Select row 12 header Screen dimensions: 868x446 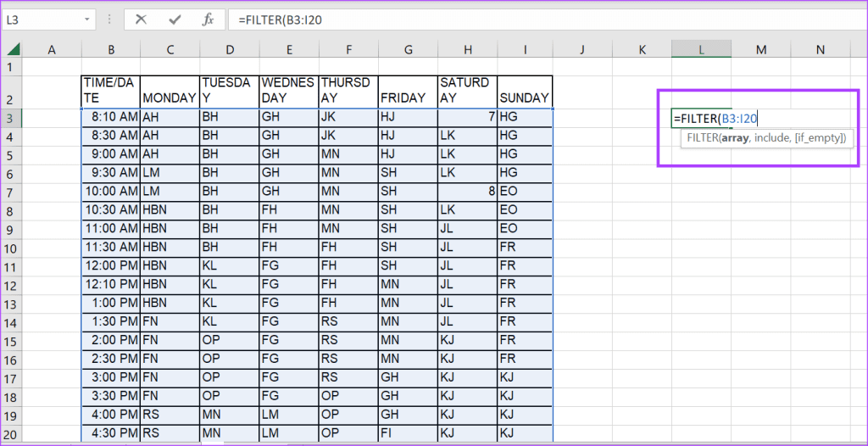tap(10, 285)
